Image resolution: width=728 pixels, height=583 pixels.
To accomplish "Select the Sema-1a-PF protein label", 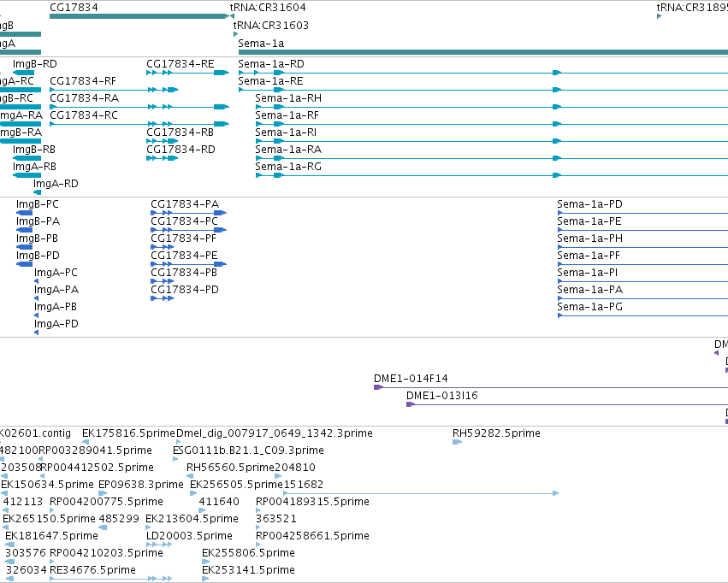I will pos(589,256).
